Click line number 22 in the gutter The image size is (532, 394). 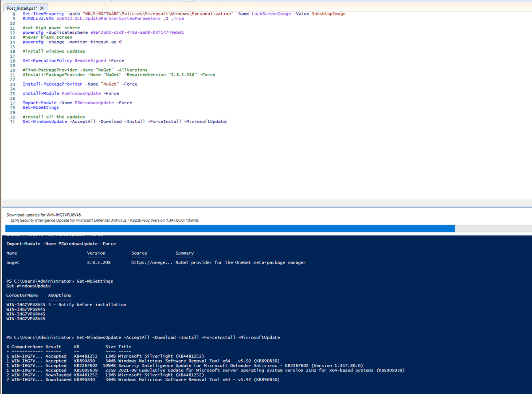pyautogui.click(x=12, y=79)
